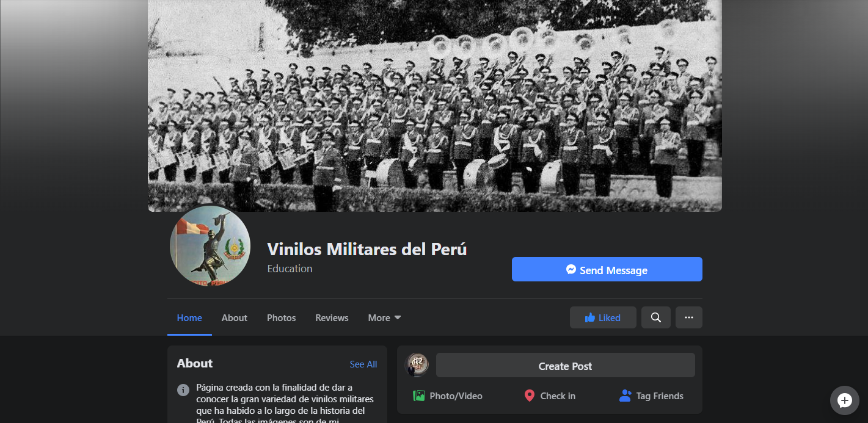
Task: Select the Photo/Video post option
Action: click(x=448, y=396)
